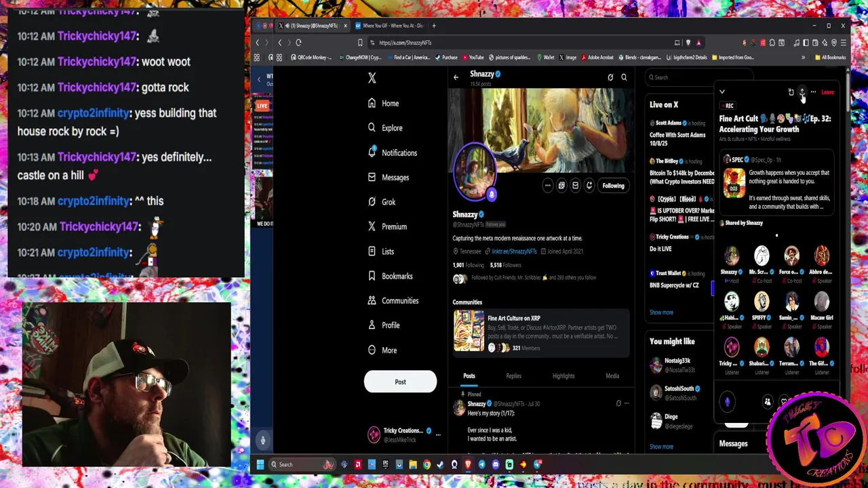The width and height of the screenshot is (868, 488).
Task: Click the X logo in the sidebar
Action: click(372, 78)
